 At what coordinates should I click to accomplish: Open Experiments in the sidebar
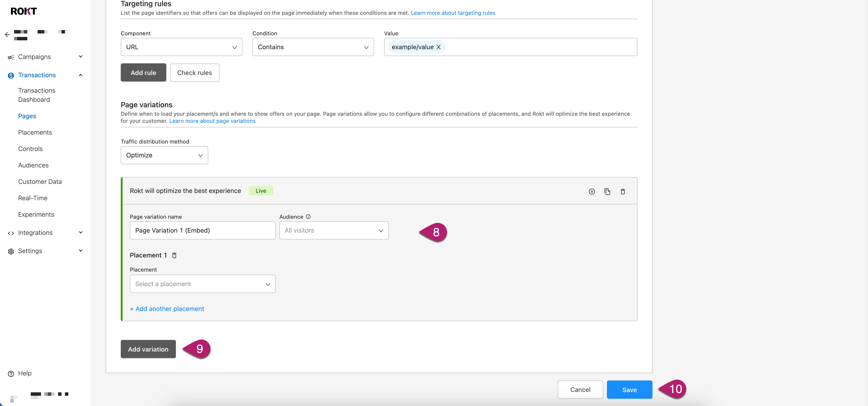[36, 215]
